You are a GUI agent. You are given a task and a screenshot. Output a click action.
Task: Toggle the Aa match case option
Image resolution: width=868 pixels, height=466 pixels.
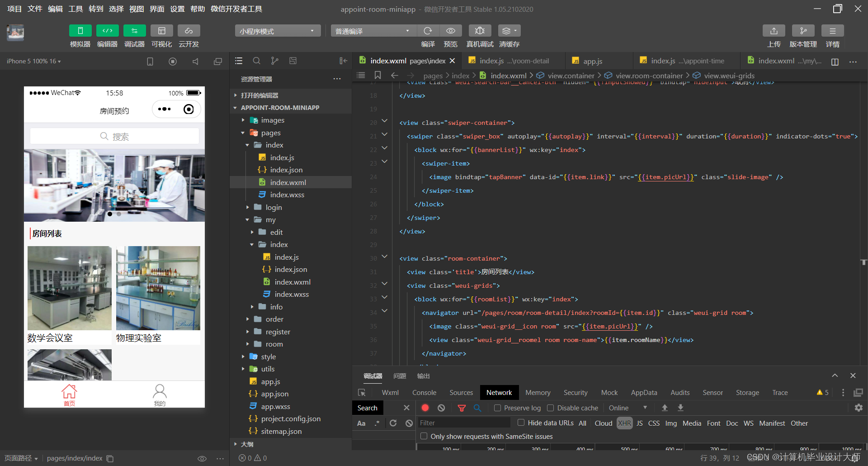coord(361,423)
